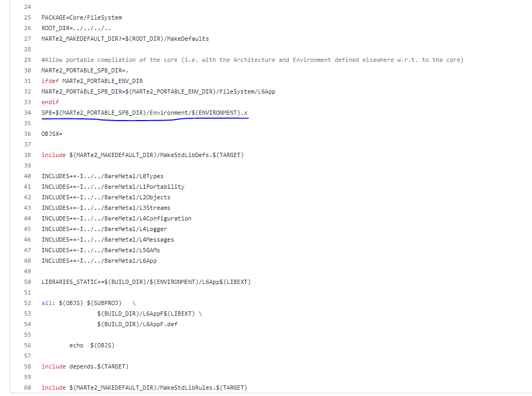Click line number 38 in gutter

[27, 155]
